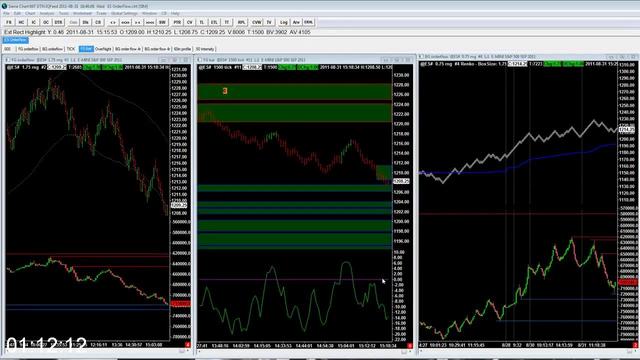Click the HC toolbar button
The image size is (640, 360).
pos(21,22)
